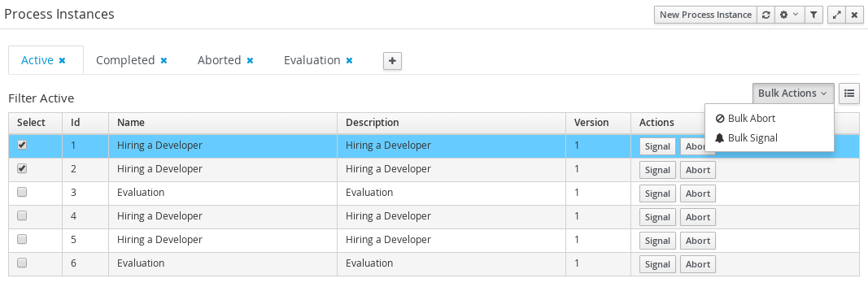Expand panel with the arrows icon
This screenshot has width=868, height=300.
(836, 15)
